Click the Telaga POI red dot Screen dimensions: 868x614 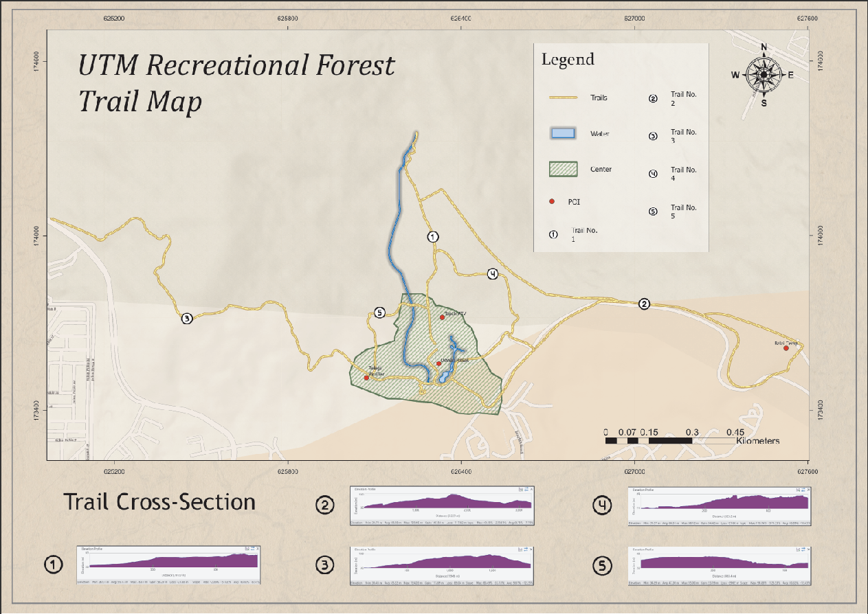click(x=366, y=378)
